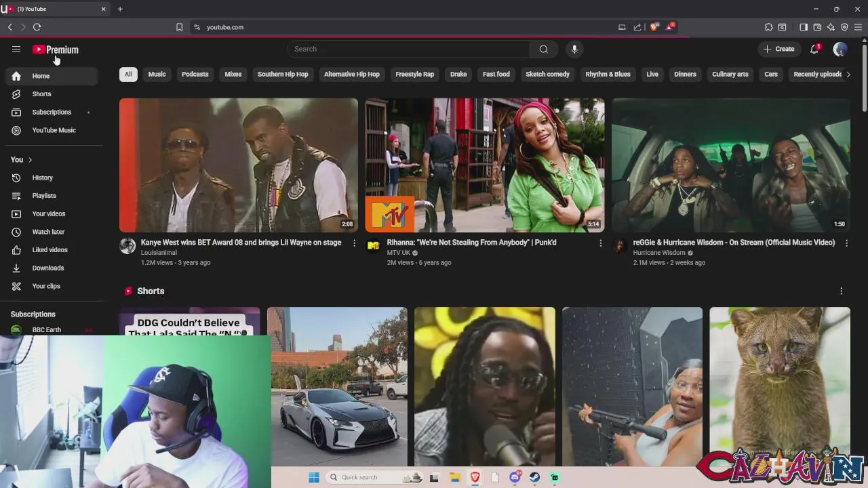
Task: Go back with the browser back arrow
Action: click(9, 27)
